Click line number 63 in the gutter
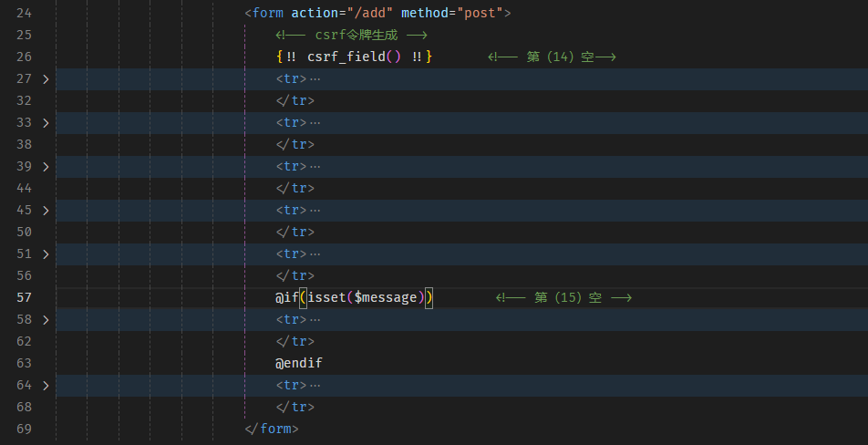868x445 pixels. [24, 363]
